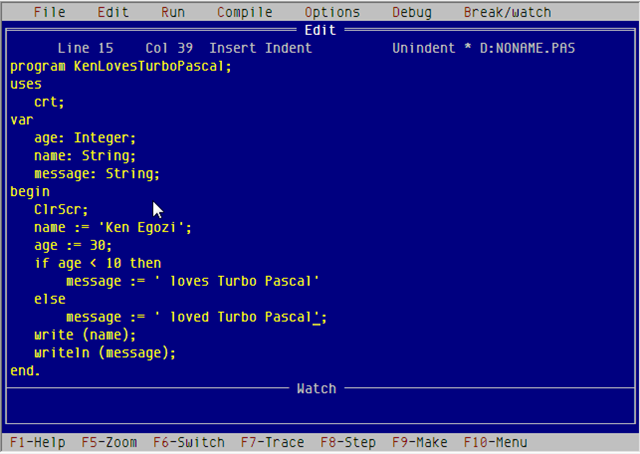This screenshot has width=640, height=454.
Task: Place cursor on the ClrScr line
Action: [x=61, y=209]
